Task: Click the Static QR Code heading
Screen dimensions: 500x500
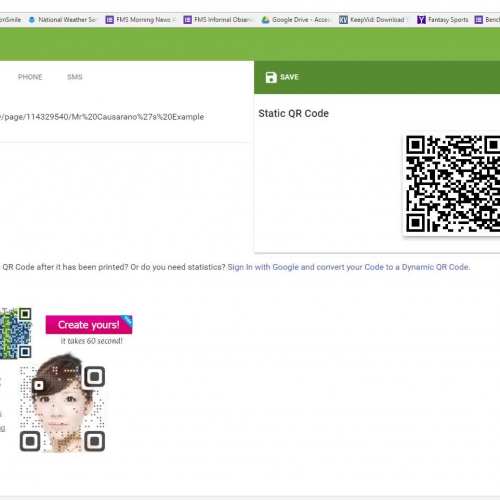Action: click(293, 113)
